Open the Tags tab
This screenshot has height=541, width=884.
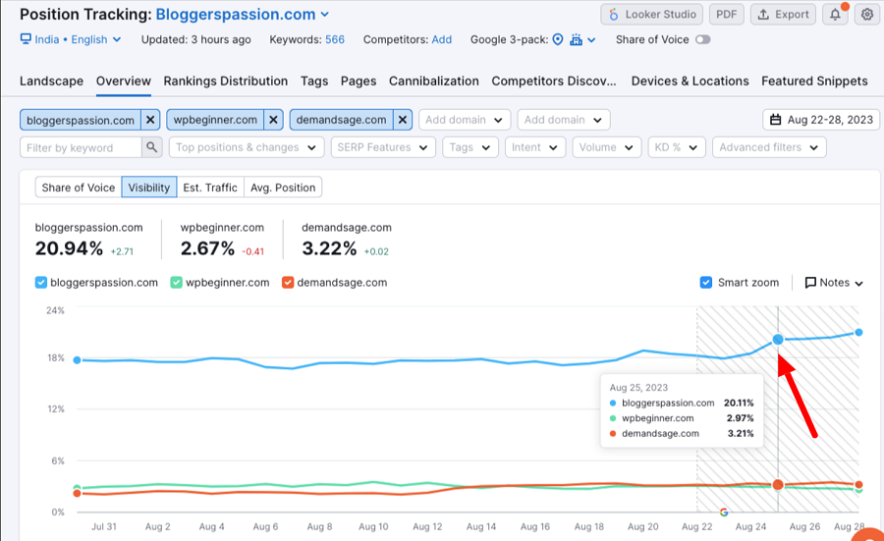click(314, 81)
